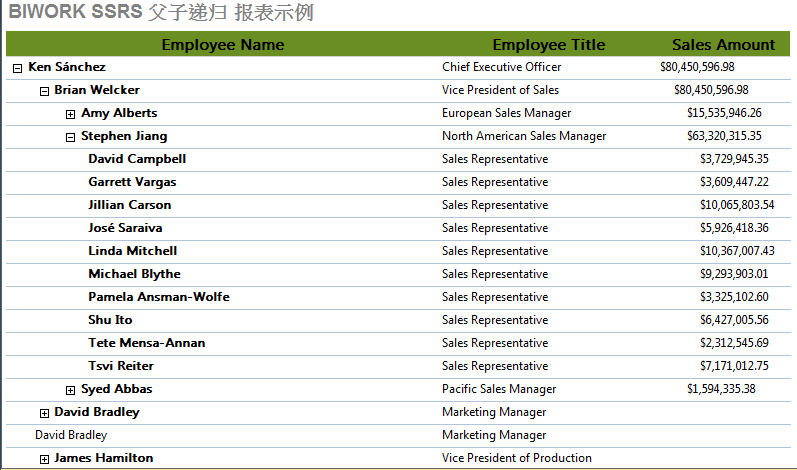The image size is (797, 470).
Task: Click the Employee Name column header
Action: coord(223,45)
